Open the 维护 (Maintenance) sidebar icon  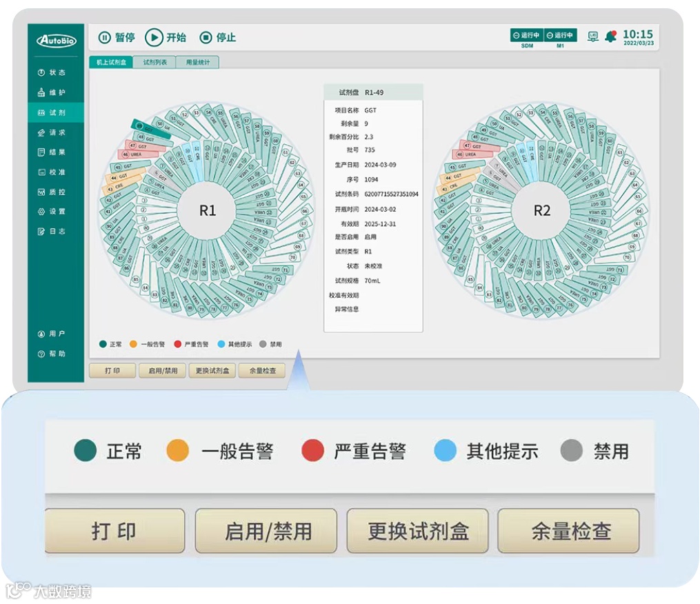(40, 91)
